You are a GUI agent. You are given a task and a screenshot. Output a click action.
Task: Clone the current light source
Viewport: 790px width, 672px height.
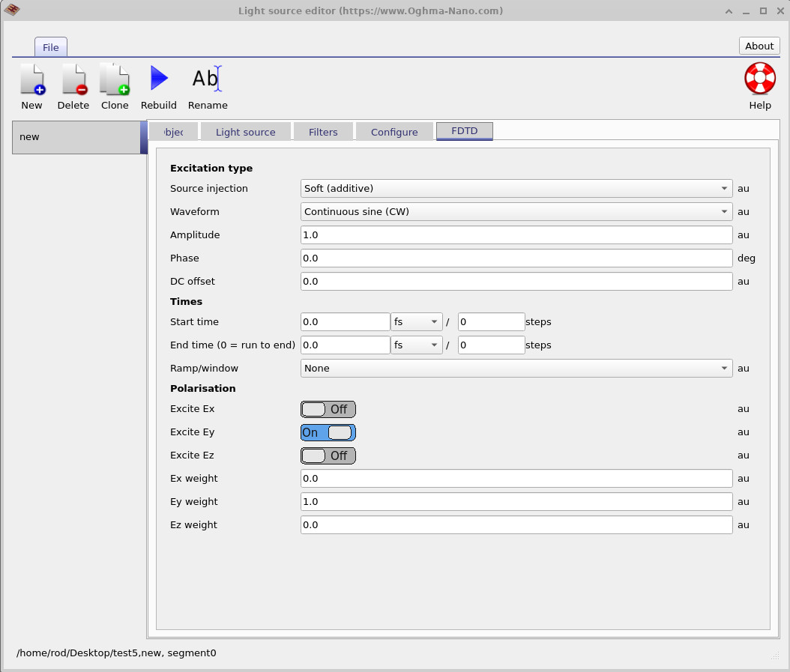coord(114,85)
